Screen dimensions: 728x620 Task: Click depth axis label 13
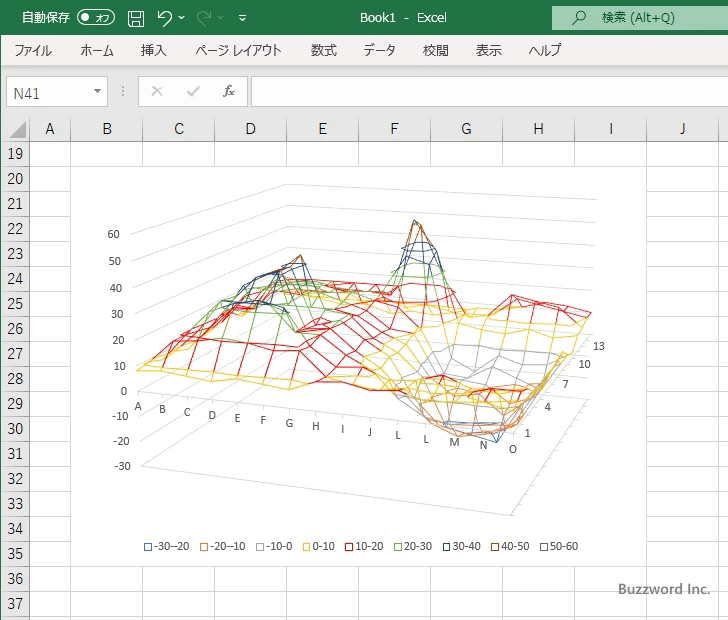click(598, 346)
